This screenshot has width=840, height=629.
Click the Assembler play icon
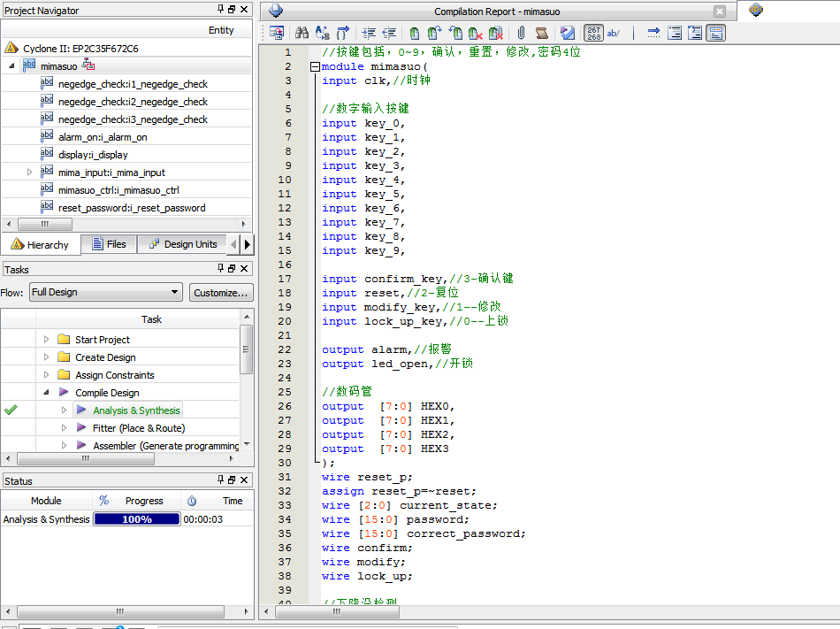click(81, 445)
